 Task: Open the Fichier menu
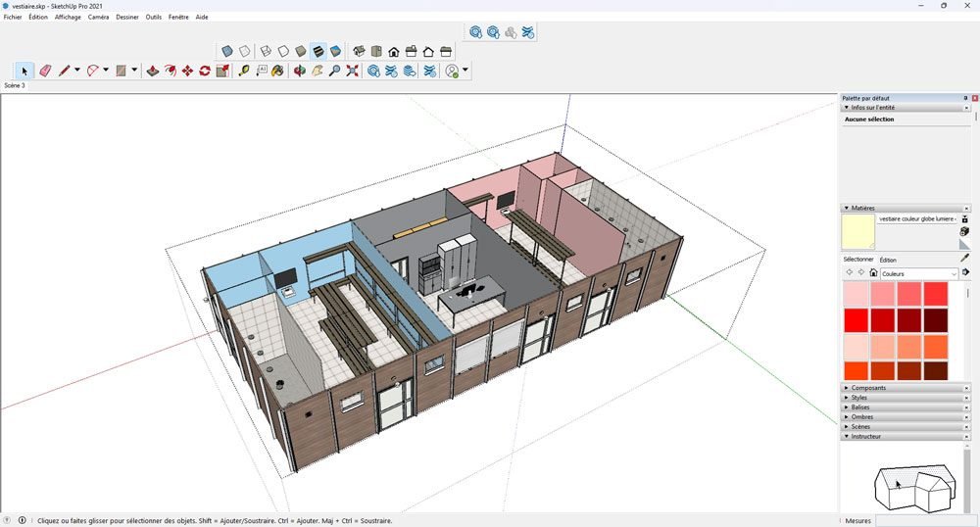(13, 17)
